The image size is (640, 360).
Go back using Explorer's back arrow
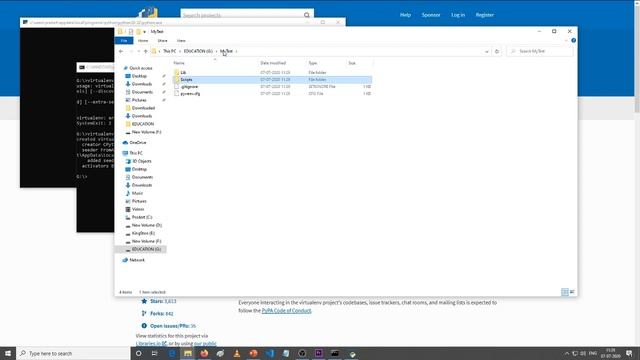tap(121, 51)
